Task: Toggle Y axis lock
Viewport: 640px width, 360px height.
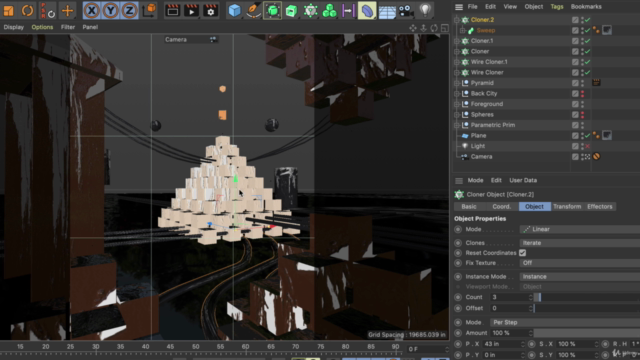Action: (x=111, y=10)
